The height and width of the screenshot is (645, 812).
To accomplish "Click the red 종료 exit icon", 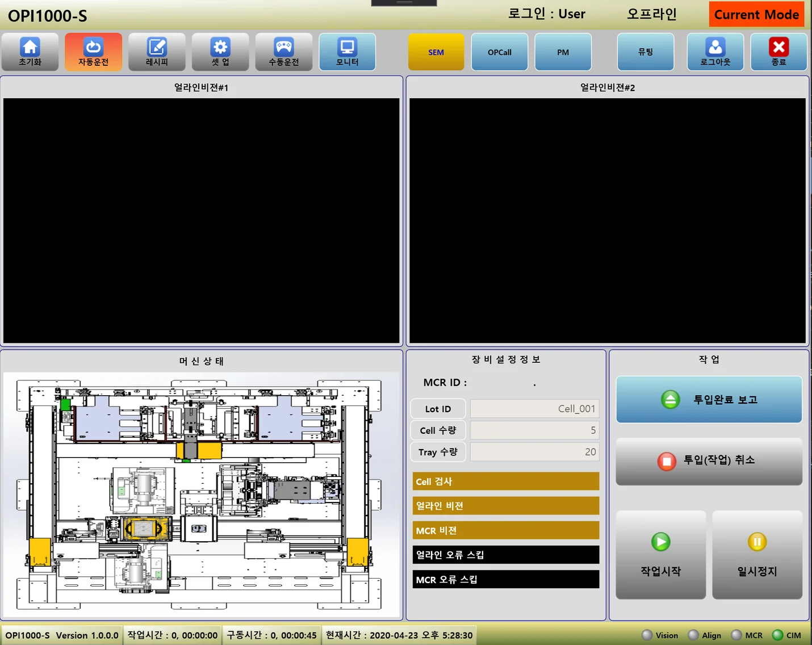I will coord(779,52).
